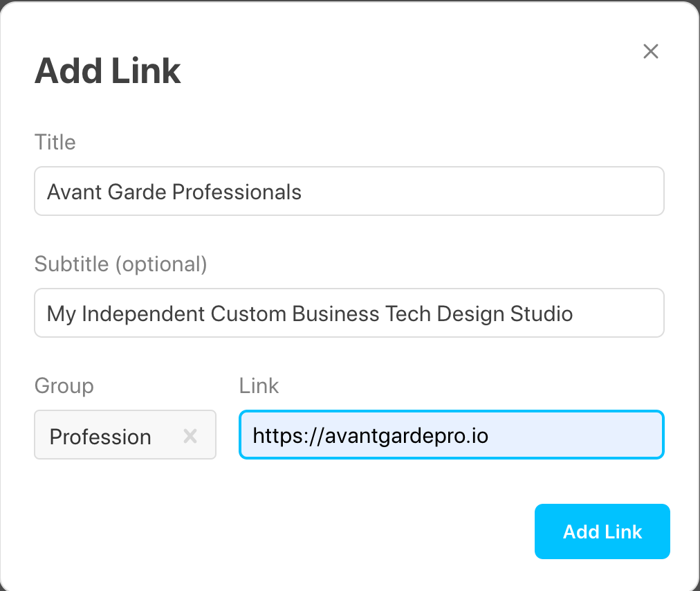Click the Link field label
Image resolution: width=700 pixels, height=591 pixels.
tap(259, 385)
